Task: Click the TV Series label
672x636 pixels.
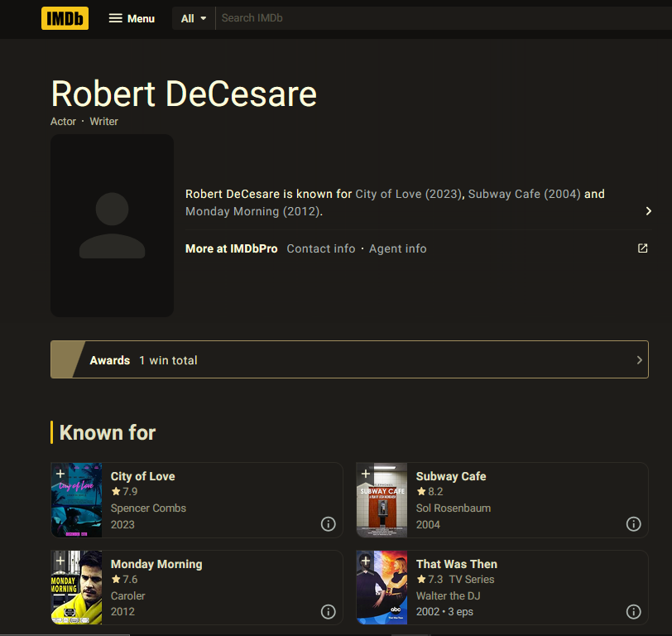Action: click(x=472, y=580)
